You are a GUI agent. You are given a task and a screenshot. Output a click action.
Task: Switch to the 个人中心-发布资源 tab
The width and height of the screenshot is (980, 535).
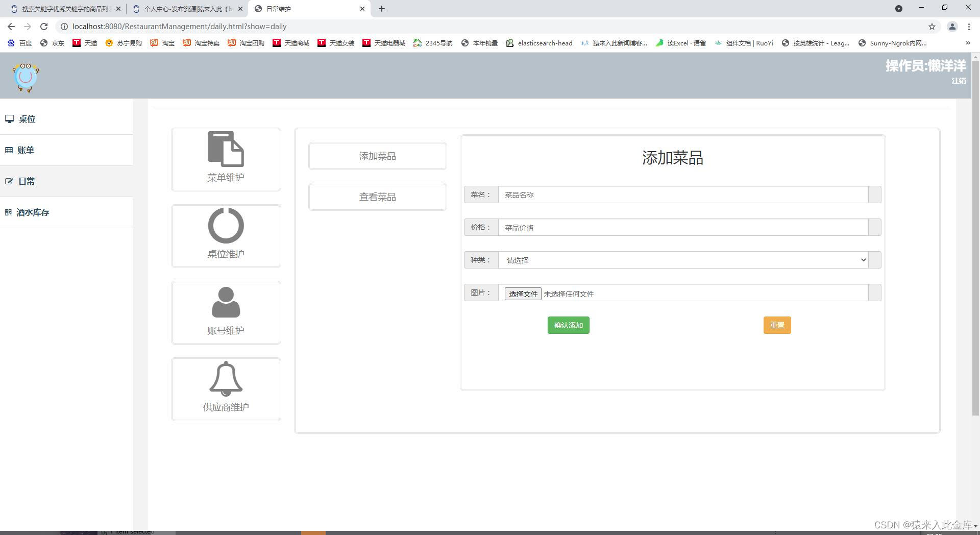(x=187, y=9)
